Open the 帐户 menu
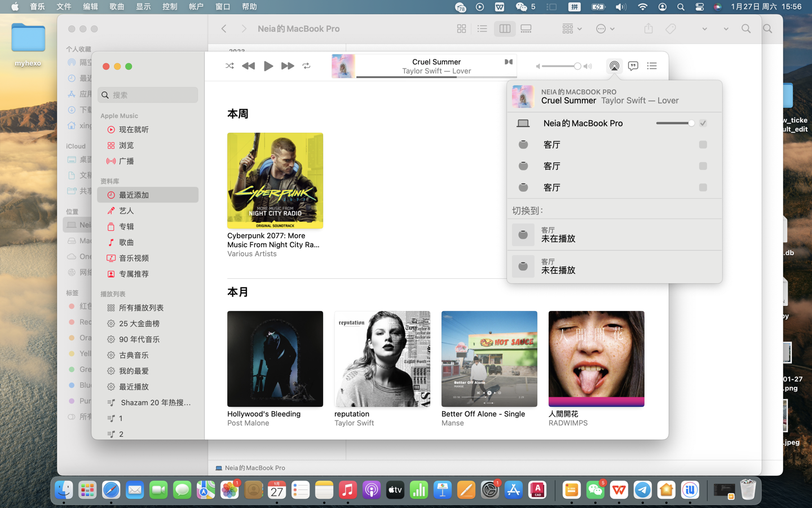This screenshot has width=812, height=508. (x=196, y=7)
